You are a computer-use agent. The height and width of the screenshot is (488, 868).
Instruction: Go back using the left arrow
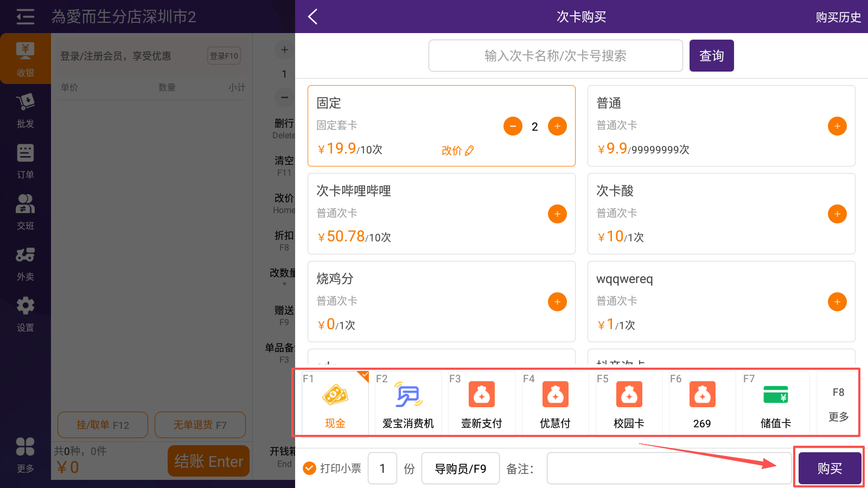(313, 17)
